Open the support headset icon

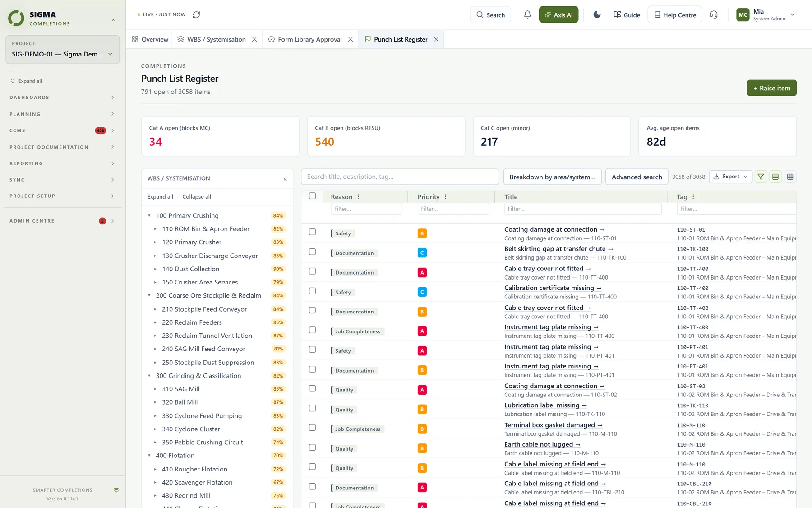pyautogui.click(x=714, y=14)
